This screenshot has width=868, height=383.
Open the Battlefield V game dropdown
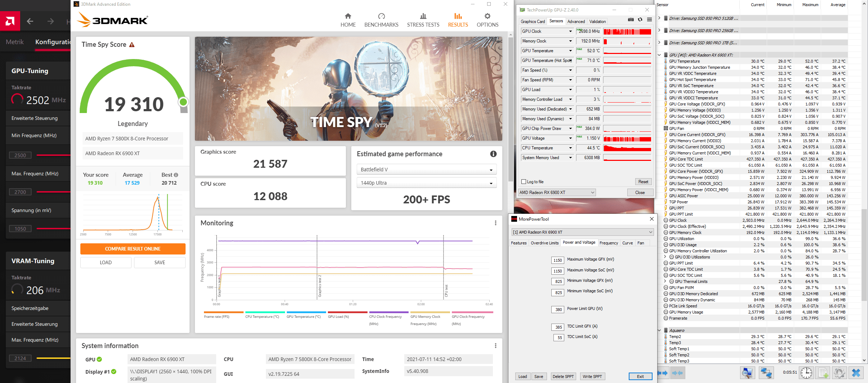click(426, 170)
